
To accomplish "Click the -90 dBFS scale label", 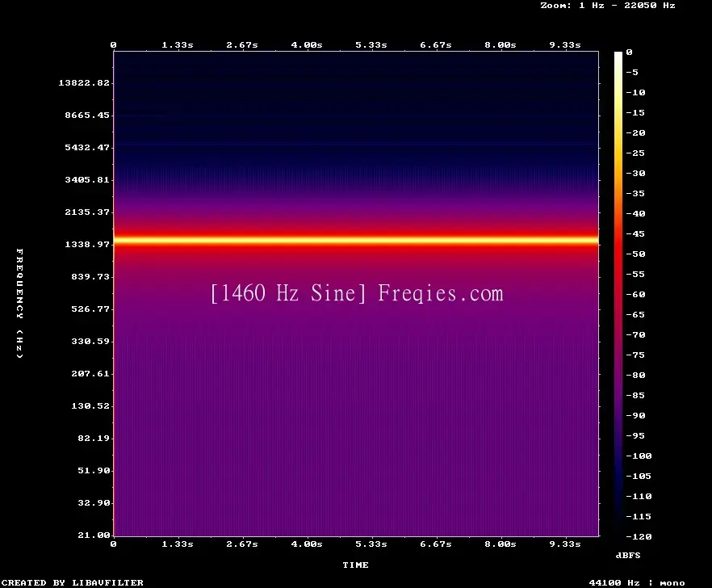I will (x=635, y=415).
